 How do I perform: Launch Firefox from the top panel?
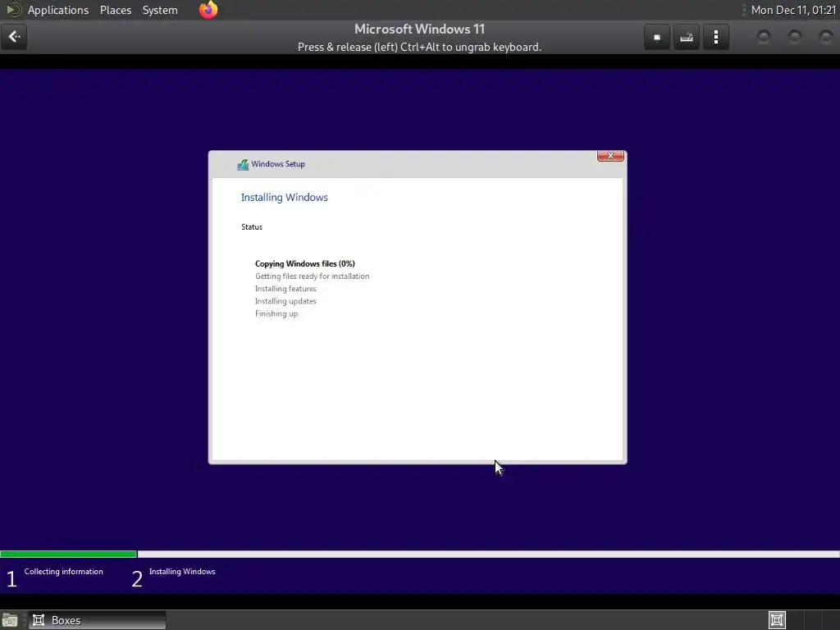coord(208,10)
